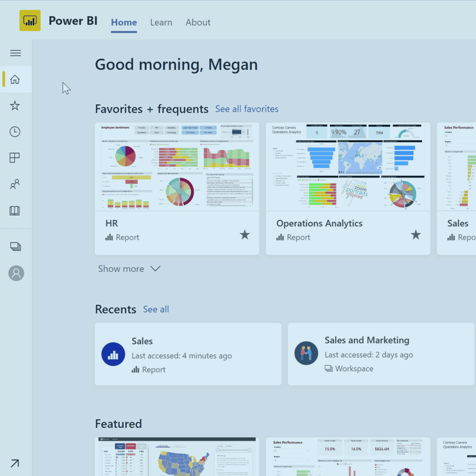Click 'Last accessed: 4 minutes ago' text
Screen dimensions: 476x476
[182, 356]
